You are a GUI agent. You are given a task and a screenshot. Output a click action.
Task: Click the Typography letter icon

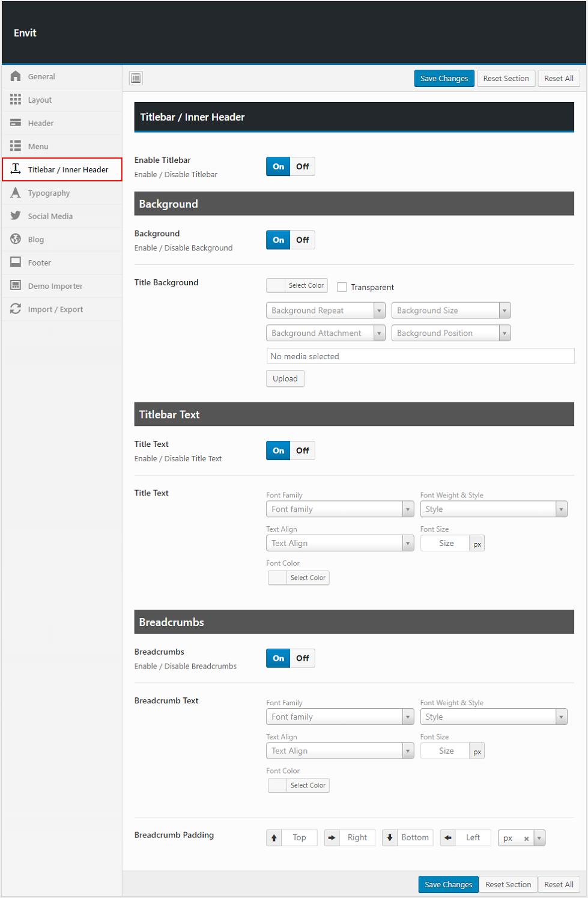16,193
